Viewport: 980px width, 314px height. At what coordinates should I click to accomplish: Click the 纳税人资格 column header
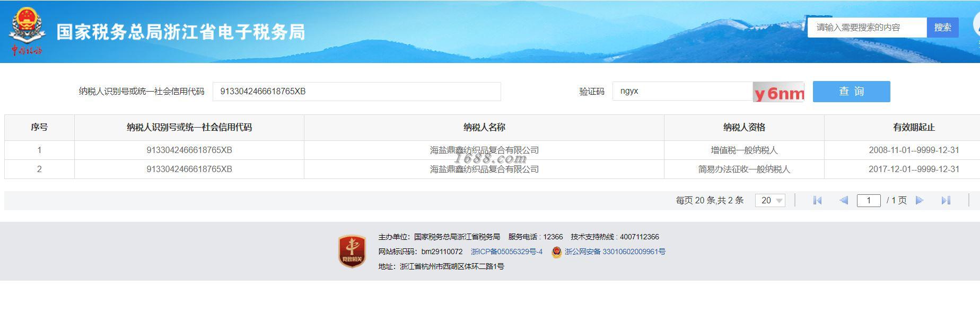tap(744, 128)
